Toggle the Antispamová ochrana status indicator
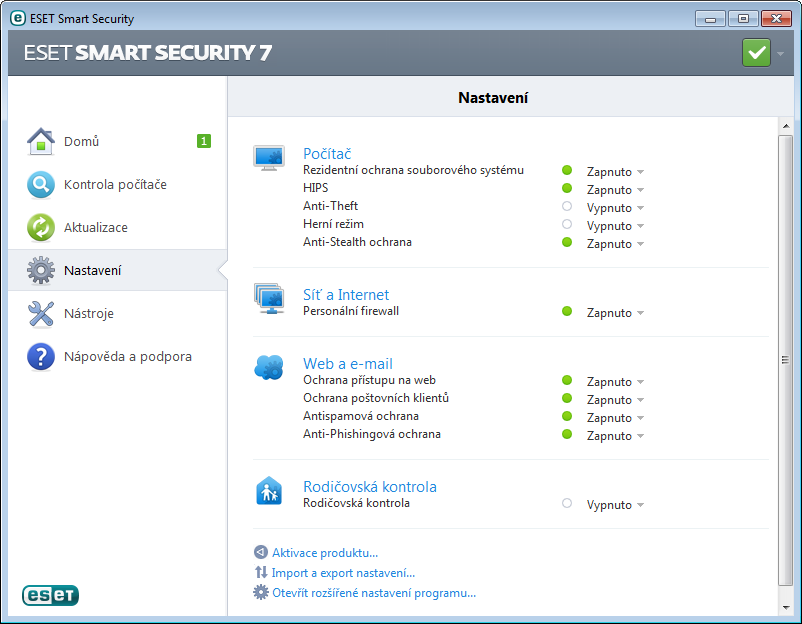Viewport: 802px width, 624px height. (567, 416)
